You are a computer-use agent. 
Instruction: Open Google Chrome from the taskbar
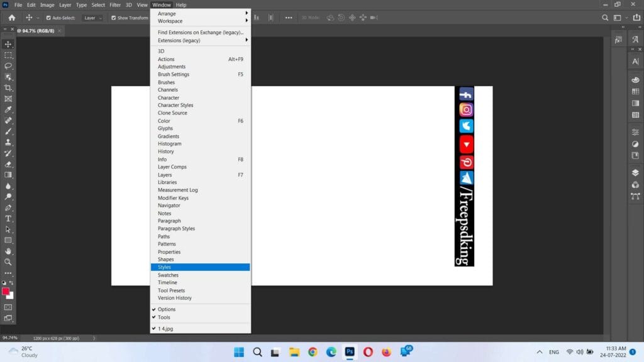click(x=313, y=352)
